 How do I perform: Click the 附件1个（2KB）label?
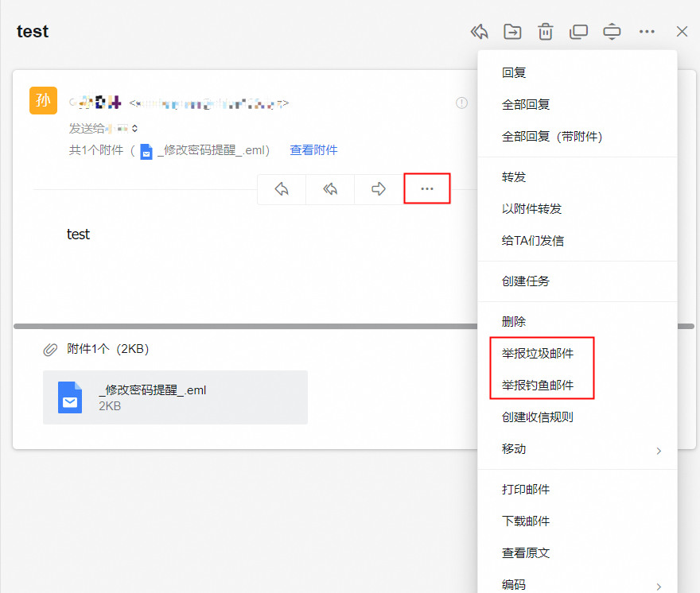(107, 349)
